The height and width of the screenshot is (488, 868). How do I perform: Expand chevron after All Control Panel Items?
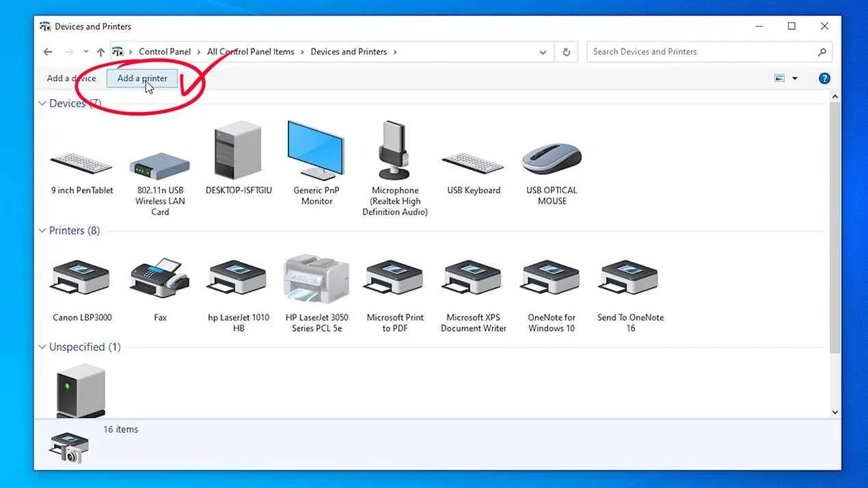tap(302, 52)
